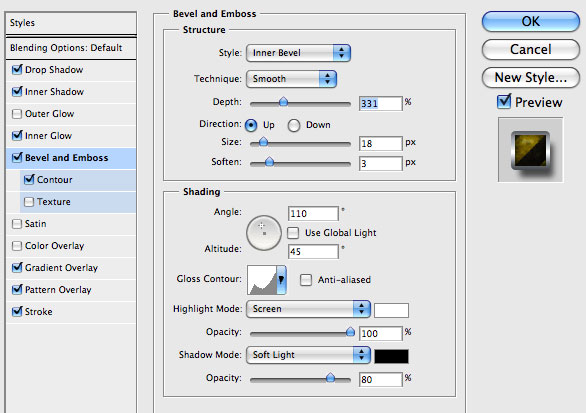Select the Down direction radio button
Image resolution: width=586 pixels, height=413 pixels.
[x=294, y=125]
